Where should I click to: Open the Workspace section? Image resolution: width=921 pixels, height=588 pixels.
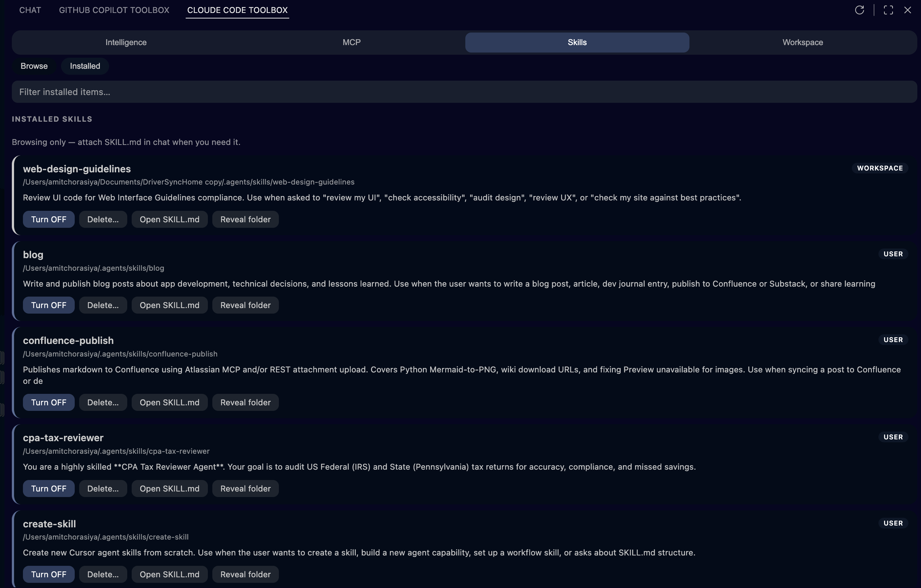[x=802, y=42]
